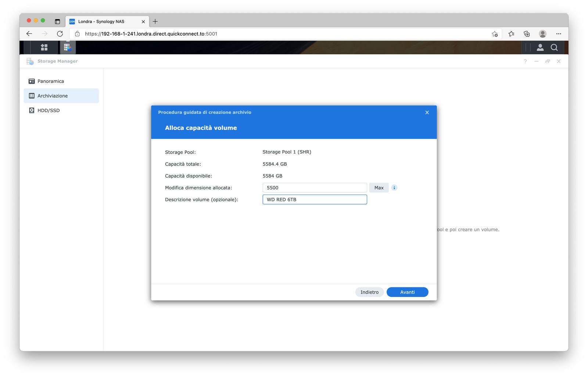
Task: Click the 'Storage Pool 1 (SHR)' value
Action: [287, 152]
